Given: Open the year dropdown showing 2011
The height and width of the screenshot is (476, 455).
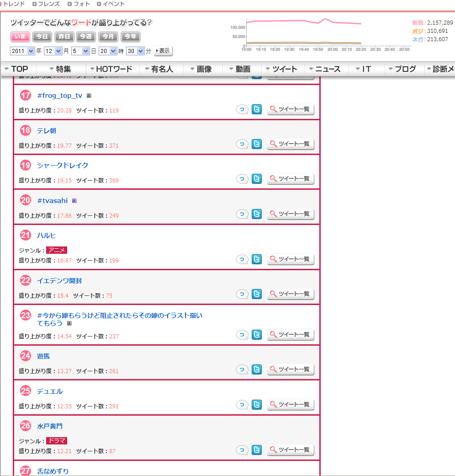Looking at the screenshot, I should point(22,51).
